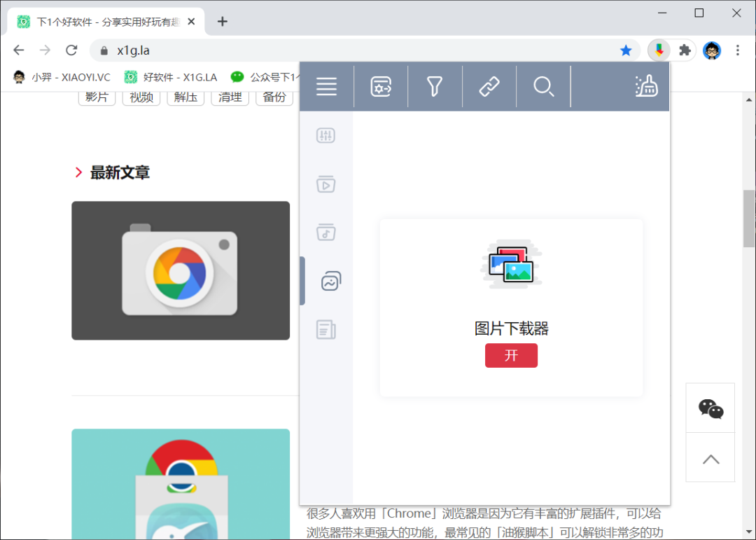The height and width of the screenshot is (540, 756).
Task: Open the Google Camera article thumbnail
Action: pyautogui.click(x=181, y=270)
